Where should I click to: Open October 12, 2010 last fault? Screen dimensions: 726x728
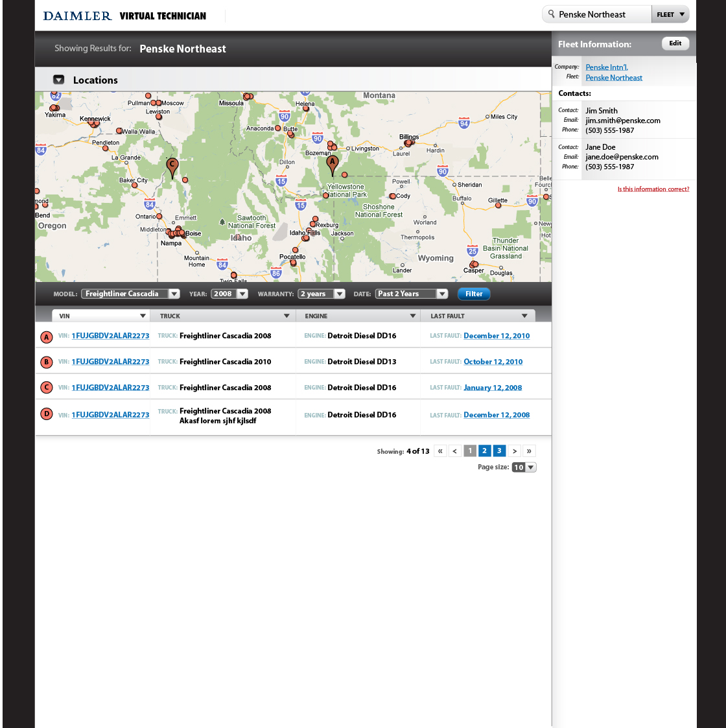tap(493, 362)
